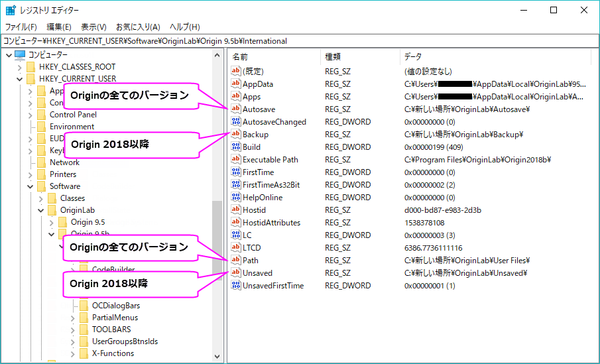Click the icon of the (既定) default value

pos(236,71)
